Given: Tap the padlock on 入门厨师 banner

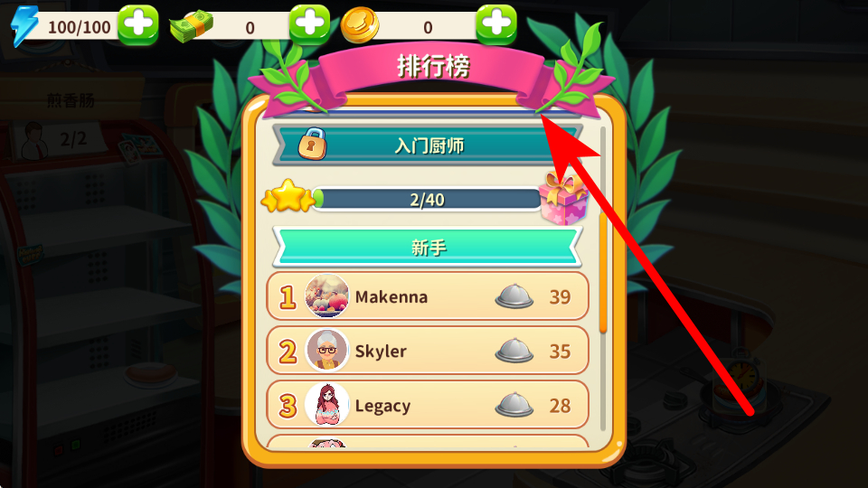Looking at the screenshot, I should point(312,144).
